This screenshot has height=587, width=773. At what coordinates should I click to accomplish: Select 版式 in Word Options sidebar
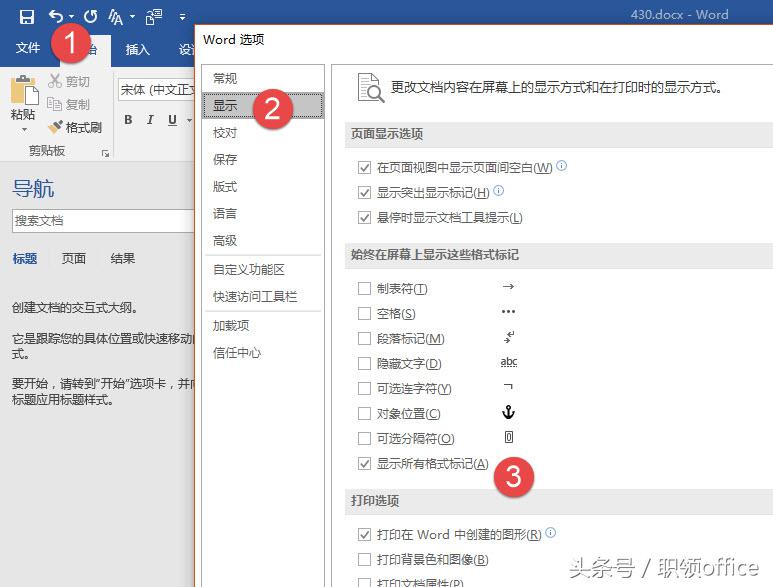(x=263, y=186)
